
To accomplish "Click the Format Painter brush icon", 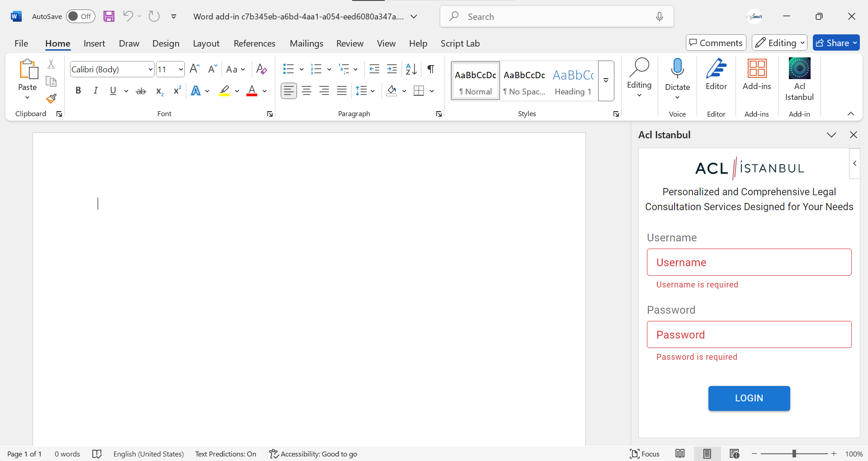I will tap(51, 99).
